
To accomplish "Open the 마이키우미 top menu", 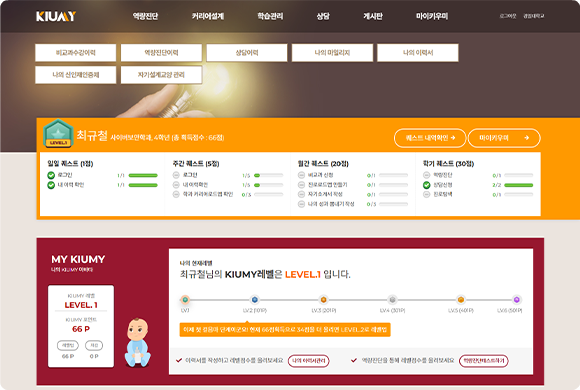I will click(x=432, y=16).
